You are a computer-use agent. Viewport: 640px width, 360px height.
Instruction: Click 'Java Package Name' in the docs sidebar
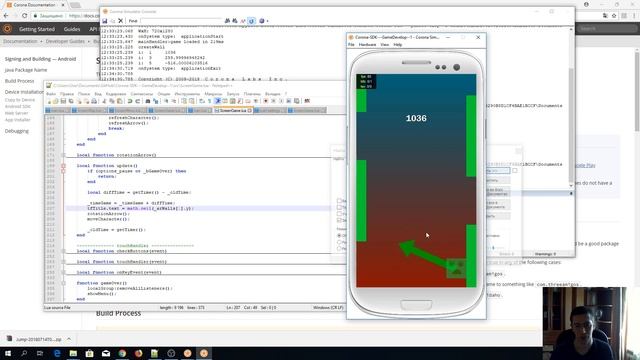tap(26, 70)
